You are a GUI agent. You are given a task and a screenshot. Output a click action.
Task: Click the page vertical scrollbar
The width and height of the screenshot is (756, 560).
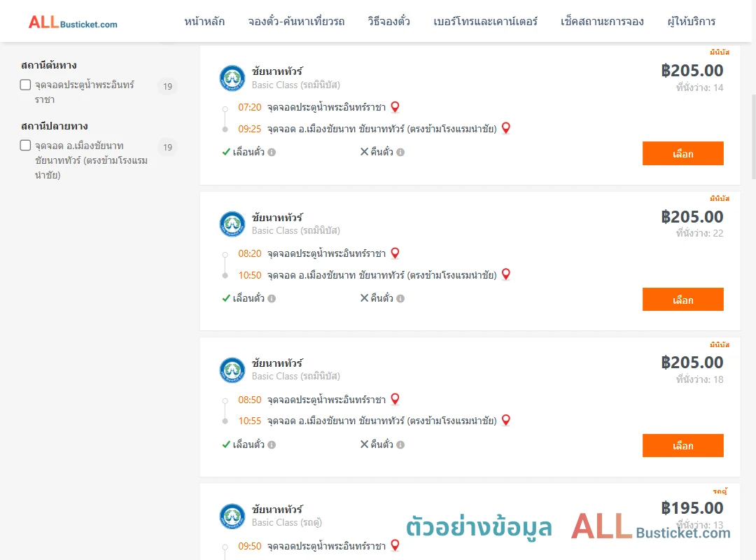[753, 137]
